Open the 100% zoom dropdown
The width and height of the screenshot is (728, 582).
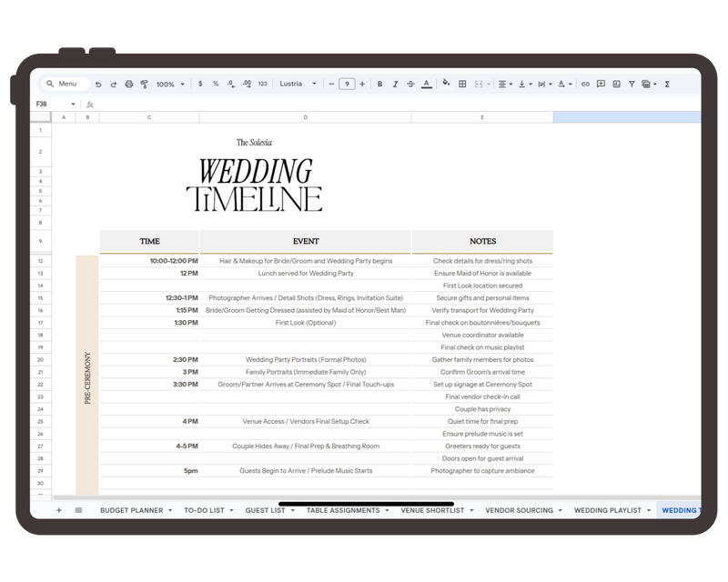170,84
